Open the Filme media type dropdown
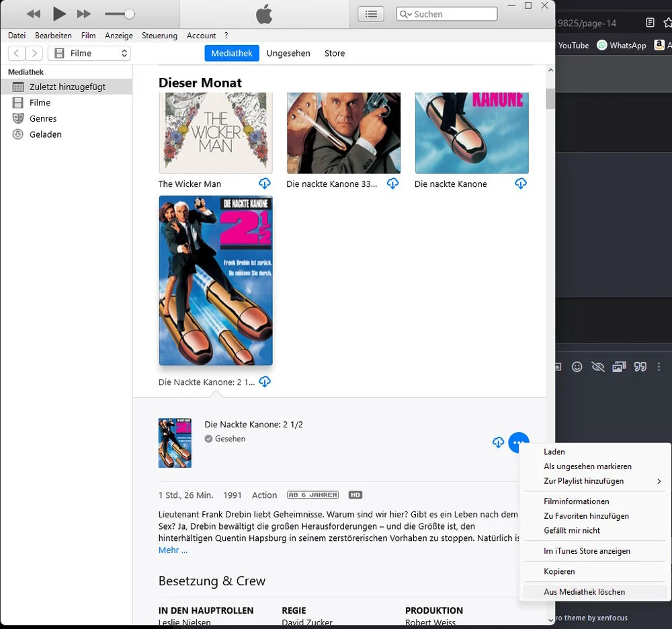This screenshot has height=629, width=672. point(89,53)
